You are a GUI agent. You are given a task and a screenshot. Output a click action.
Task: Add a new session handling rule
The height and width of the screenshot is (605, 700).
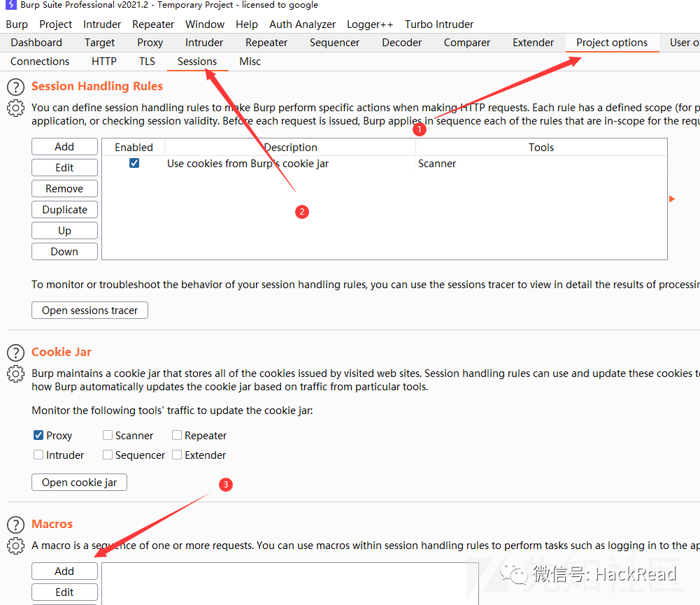point(65,147)
